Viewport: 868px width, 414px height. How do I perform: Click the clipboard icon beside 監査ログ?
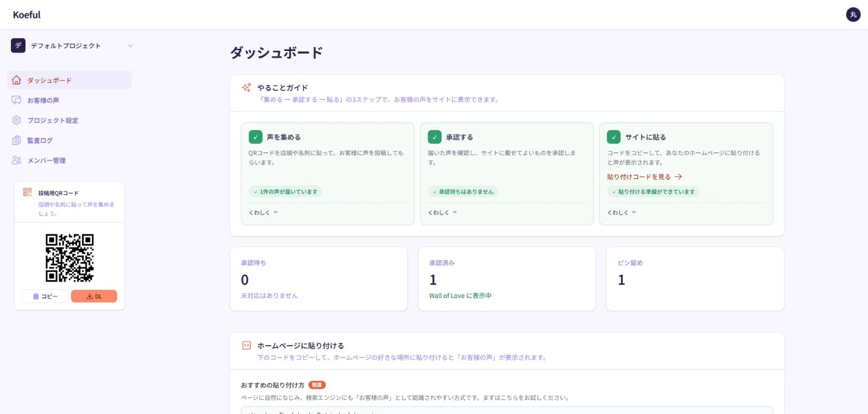pyautogui.click(x=16, y=140)
